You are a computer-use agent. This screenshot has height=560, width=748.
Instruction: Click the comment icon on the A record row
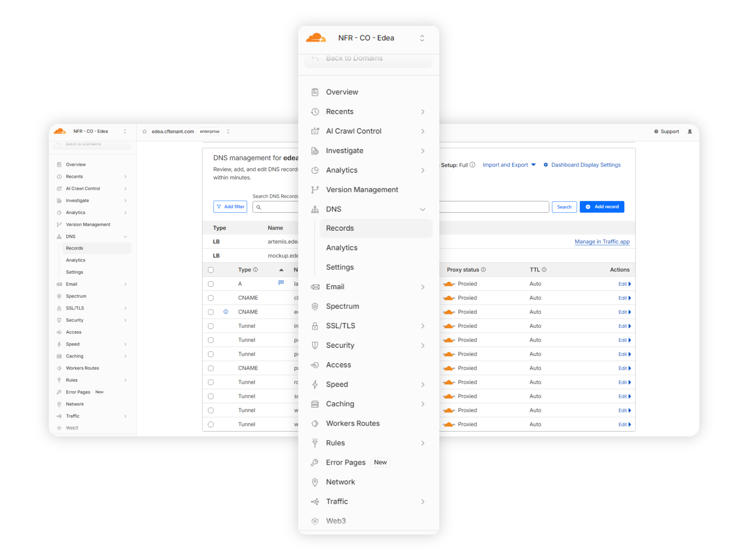point(281,283)
